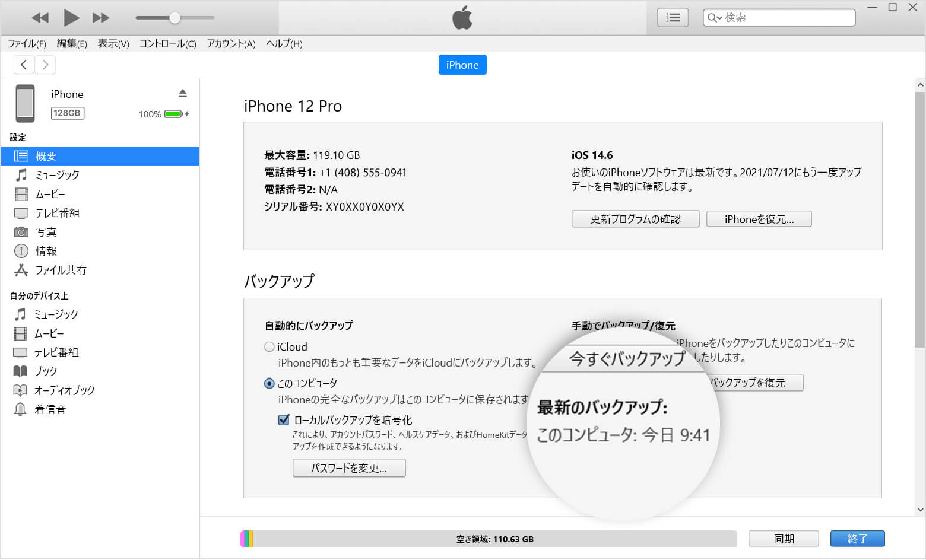Screen dimensions: 926x560
Task: Click the scrollbar down arrow
Action: (920, 509)
